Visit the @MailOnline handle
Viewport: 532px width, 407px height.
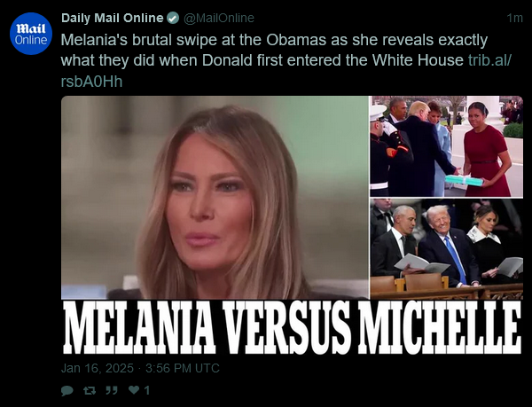pyautogui.click(x=219, y=18)
